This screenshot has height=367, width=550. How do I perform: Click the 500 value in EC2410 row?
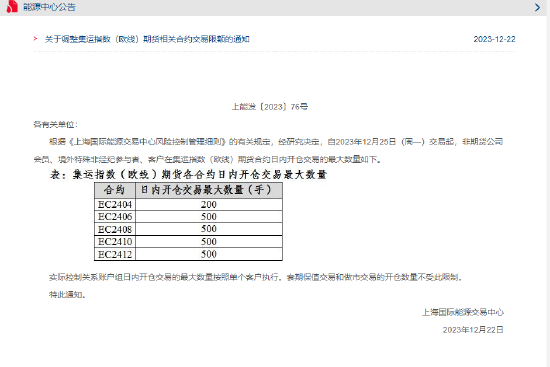[x=209, y=242]
